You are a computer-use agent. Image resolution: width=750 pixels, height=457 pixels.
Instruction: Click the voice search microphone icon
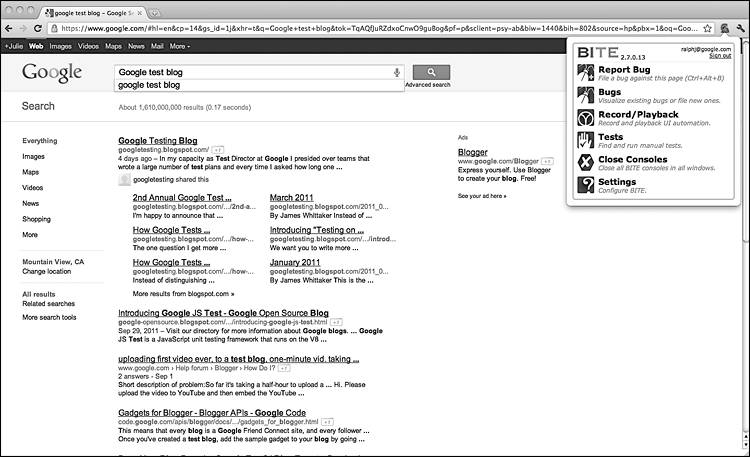coord(397,72)
